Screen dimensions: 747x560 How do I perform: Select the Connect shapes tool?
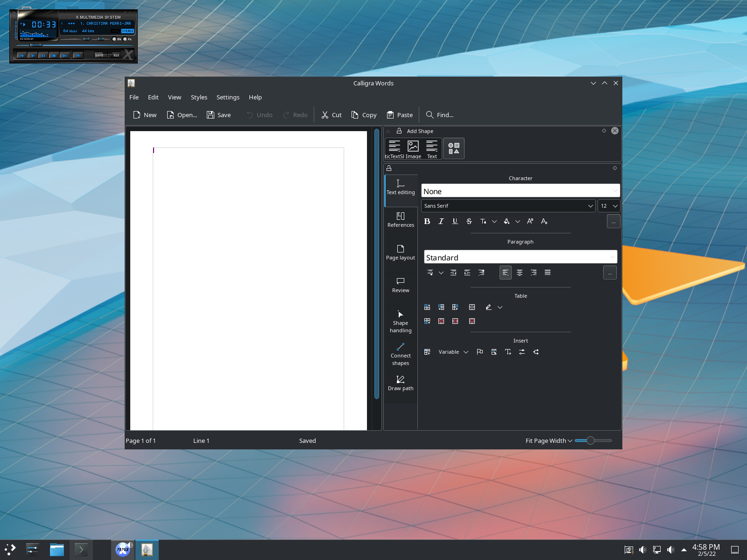[x=401, y=354]
